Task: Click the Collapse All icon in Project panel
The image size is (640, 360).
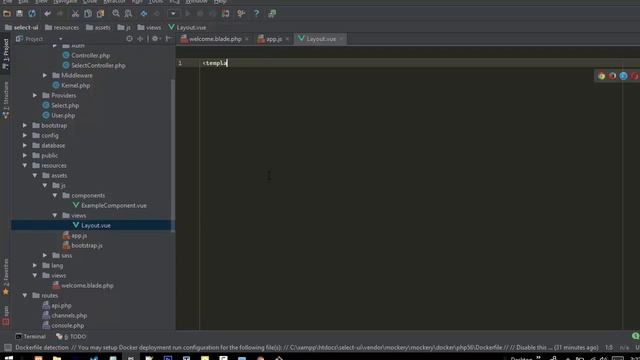Action: coord(140,39)
